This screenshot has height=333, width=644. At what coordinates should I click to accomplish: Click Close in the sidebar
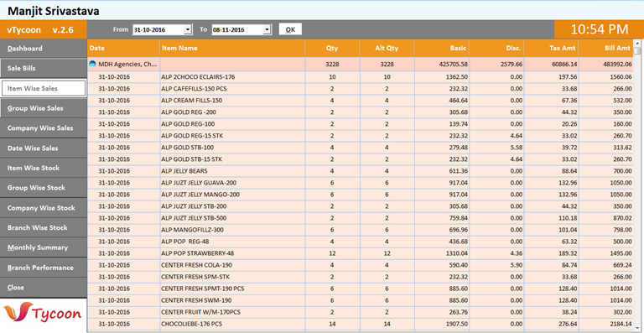(43, 288)
